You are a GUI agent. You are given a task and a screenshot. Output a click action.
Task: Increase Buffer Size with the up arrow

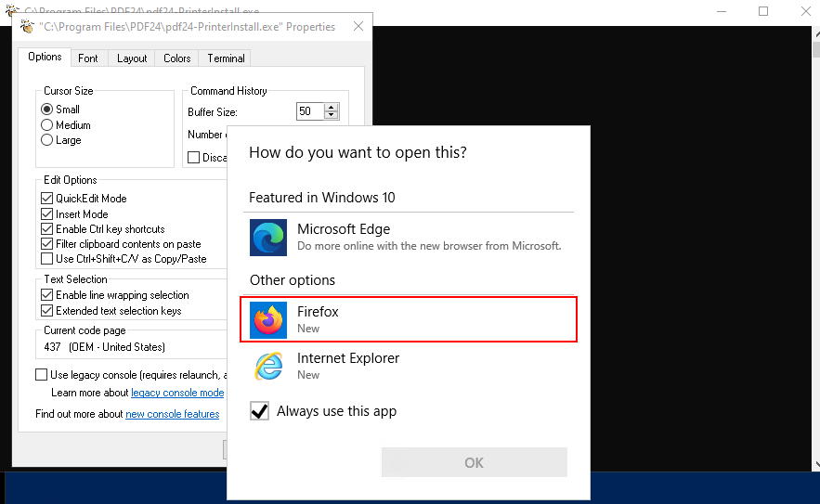pos(332,108)
